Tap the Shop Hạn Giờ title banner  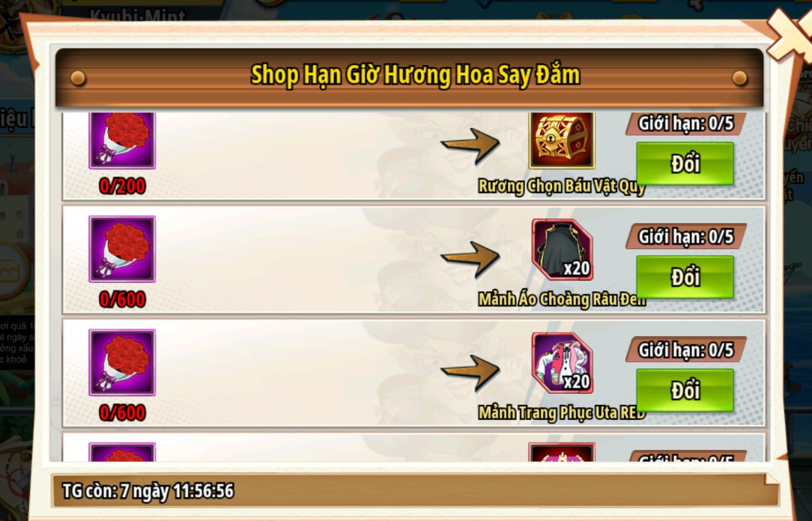pos(409,76)
